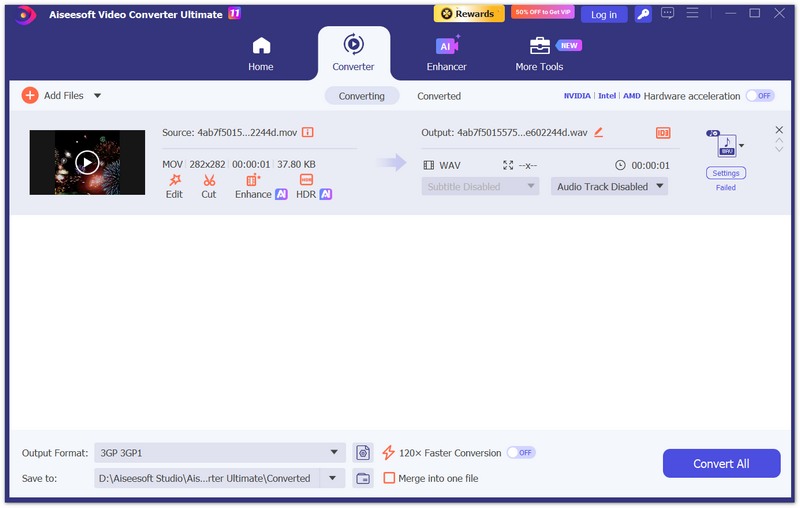800x508 pixels.
Task: Open the saved folder icon next to Save to
Action: tap(363, 478)
